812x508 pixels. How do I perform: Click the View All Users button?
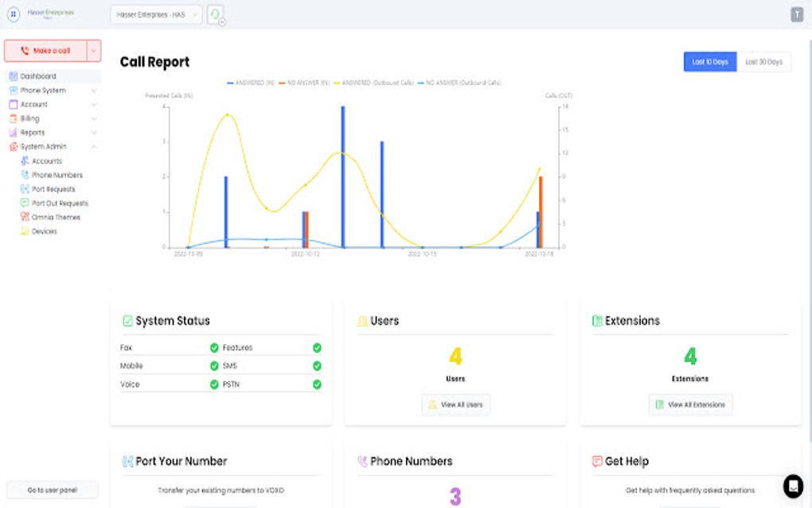(456, 404)
